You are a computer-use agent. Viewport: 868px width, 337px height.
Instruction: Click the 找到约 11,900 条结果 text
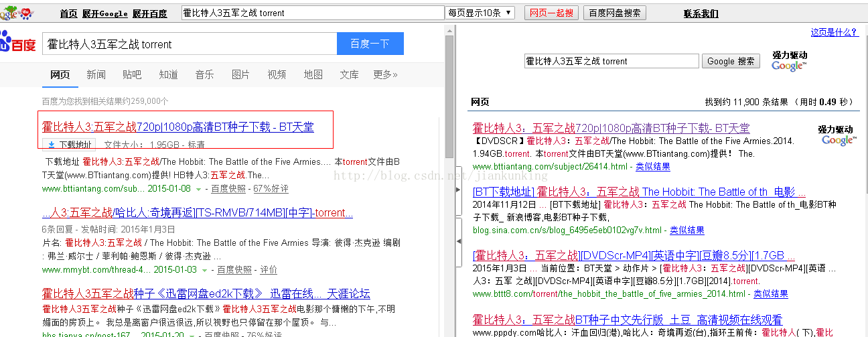(x=746, y=103)
